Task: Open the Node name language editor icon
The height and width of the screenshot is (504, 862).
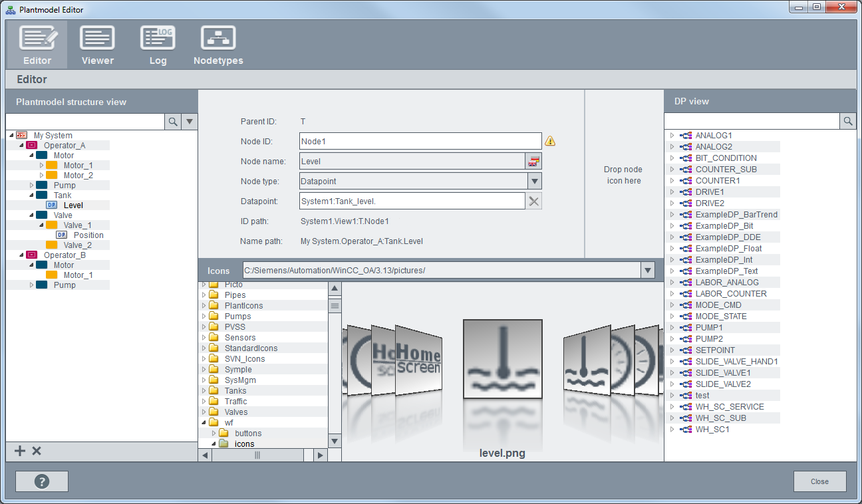Action: (x=533, y=161)
